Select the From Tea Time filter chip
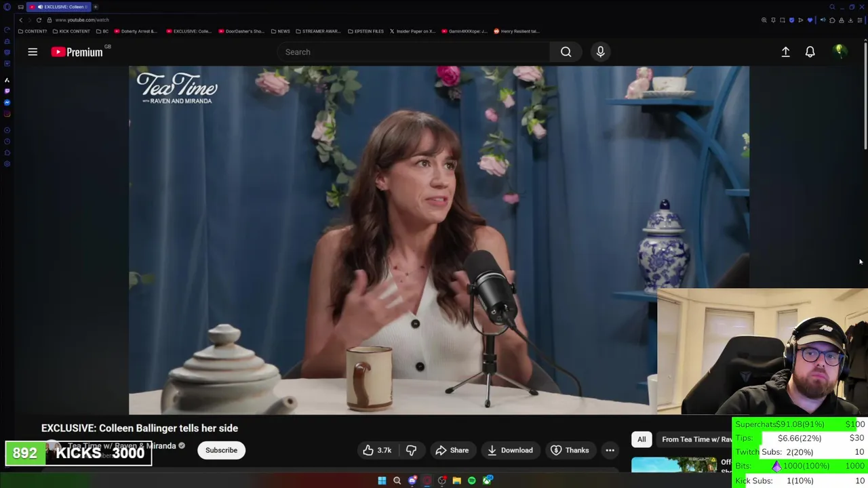Viewport: 868px width, 488px height. [x=696, y=439]
